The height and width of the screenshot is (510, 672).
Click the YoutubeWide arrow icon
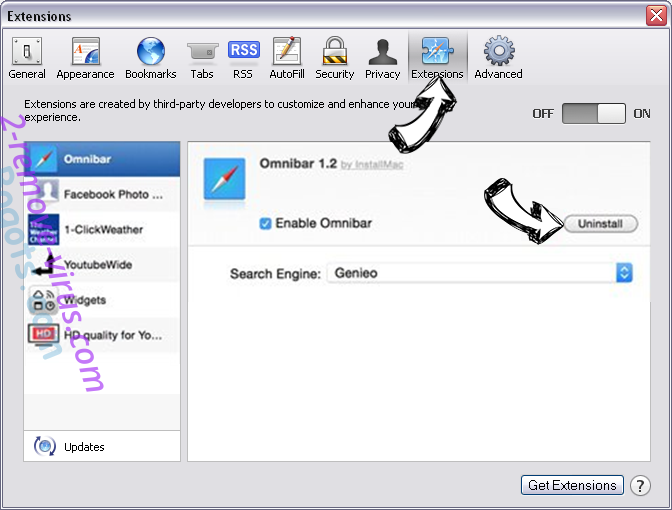pyautogui.click(x=43, y=264)
